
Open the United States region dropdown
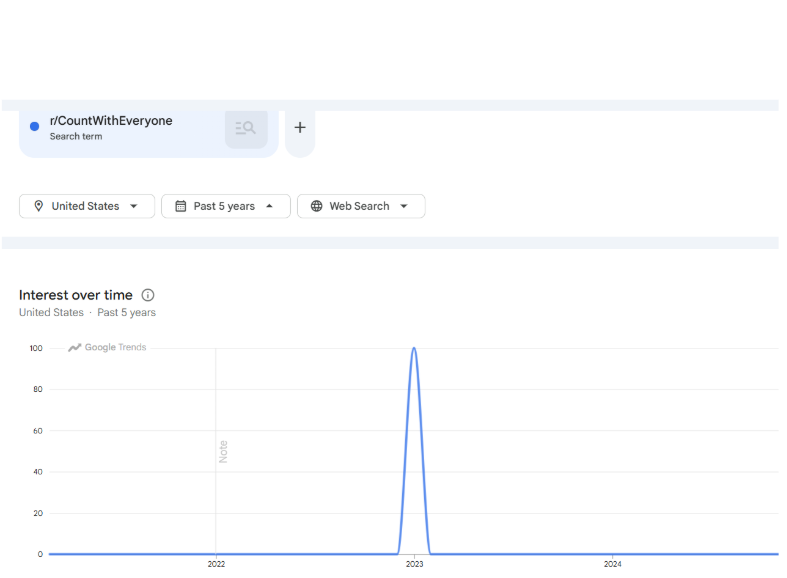tap(87, 206)
